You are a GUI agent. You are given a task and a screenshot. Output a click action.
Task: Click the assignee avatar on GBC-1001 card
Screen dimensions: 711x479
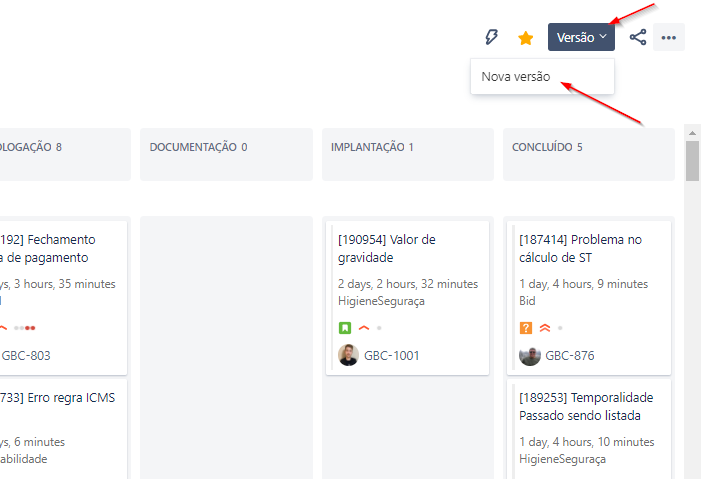point(348,355)
